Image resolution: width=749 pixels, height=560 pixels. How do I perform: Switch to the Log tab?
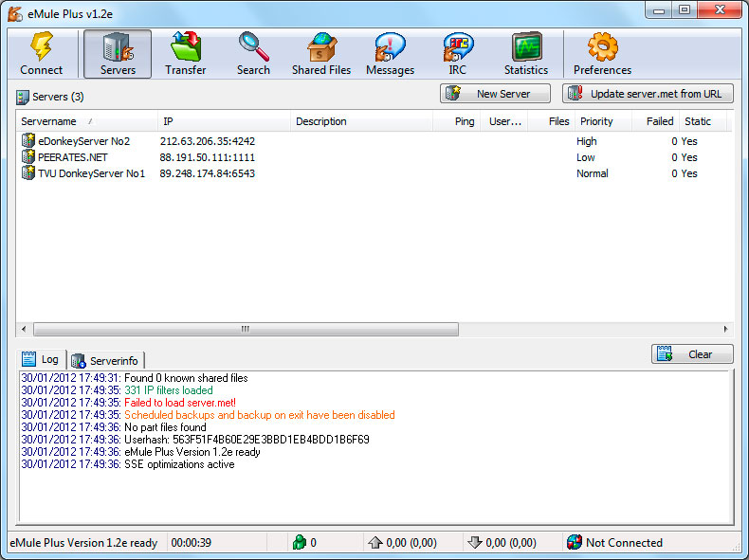pos(41,359)
